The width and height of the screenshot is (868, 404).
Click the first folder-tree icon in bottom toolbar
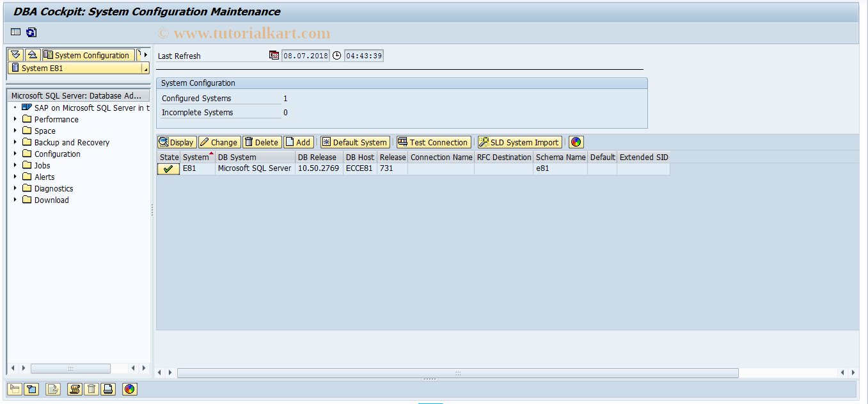pos(15,389)
